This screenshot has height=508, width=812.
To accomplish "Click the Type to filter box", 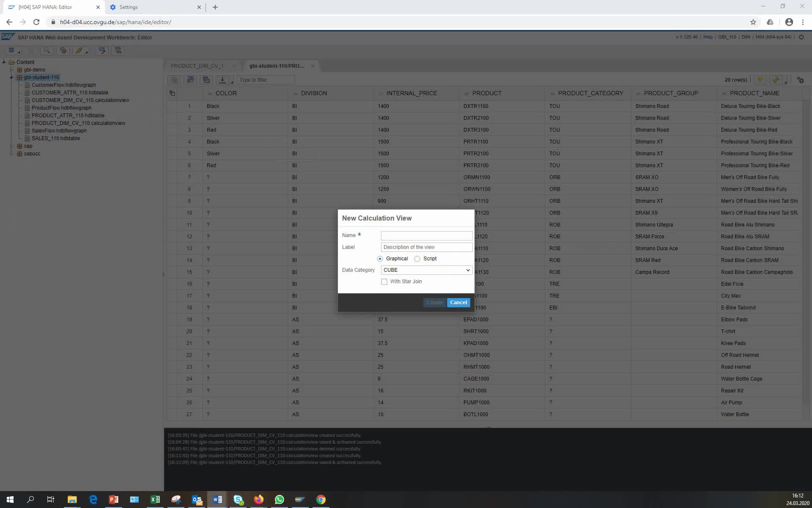I will pyautogui.click(x=266, y=80).
